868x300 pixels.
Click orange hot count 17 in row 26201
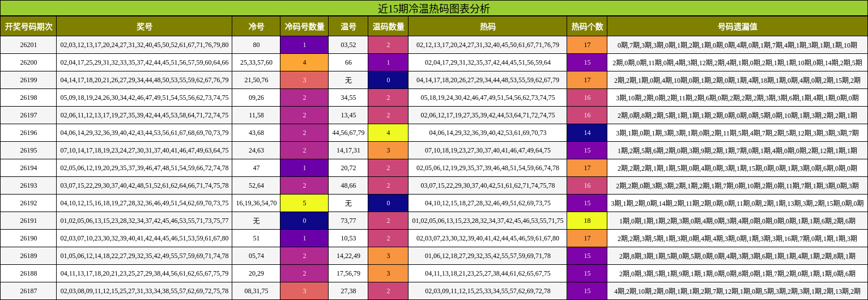pyautogui.click(x=587, y=45)
